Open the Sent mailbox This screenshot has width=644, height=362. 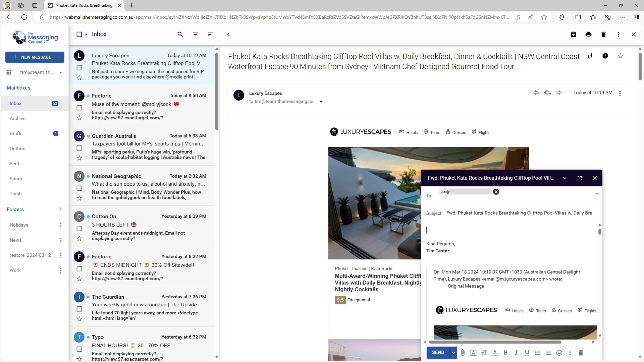pyautogui.click(x=35, y=164)
